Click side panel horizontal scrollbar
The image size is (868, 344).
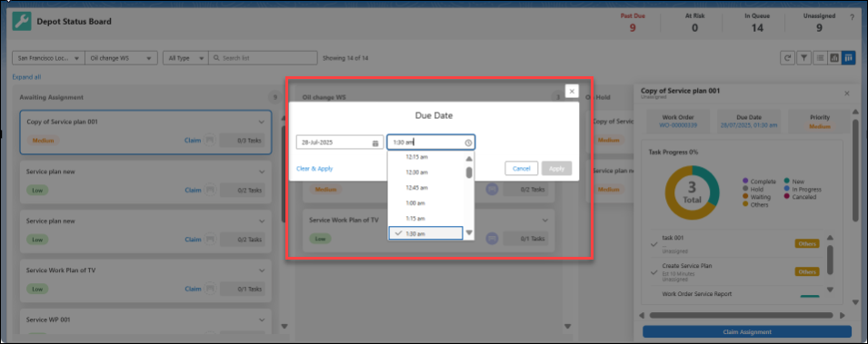point(742,315)
